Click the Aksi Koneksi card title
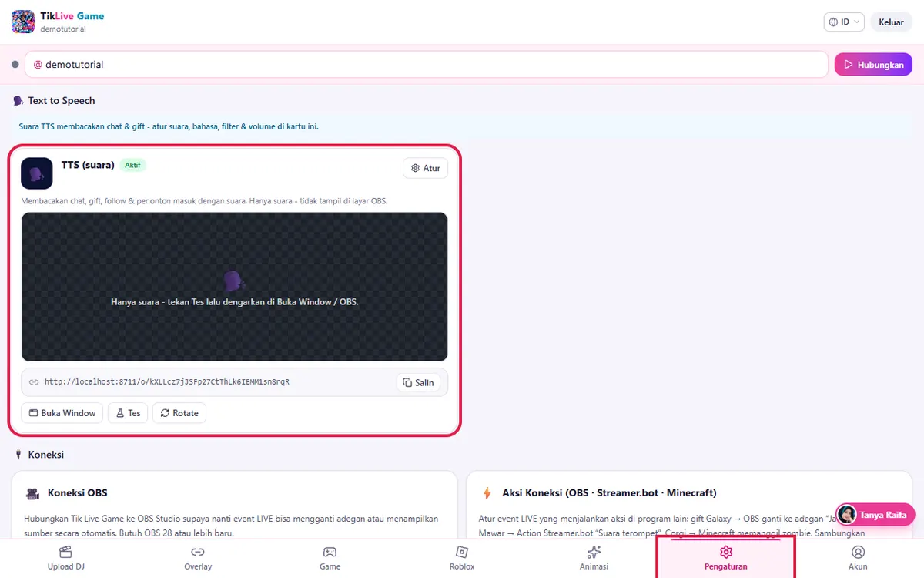Screen dimensions: 924x578 (609, 493)
